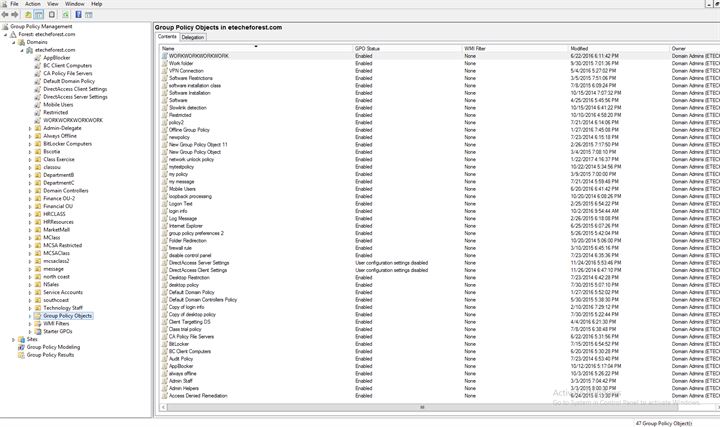Screen dimensions: 720x427
Task: Select the north coast OU in tree
Action: pyautogui.click(x=56, y=277)
